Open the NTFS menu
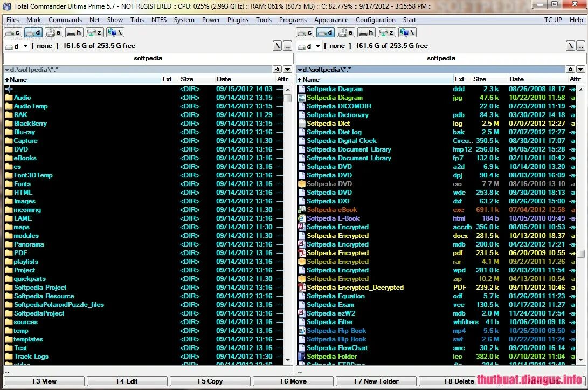 click(159, 20)
